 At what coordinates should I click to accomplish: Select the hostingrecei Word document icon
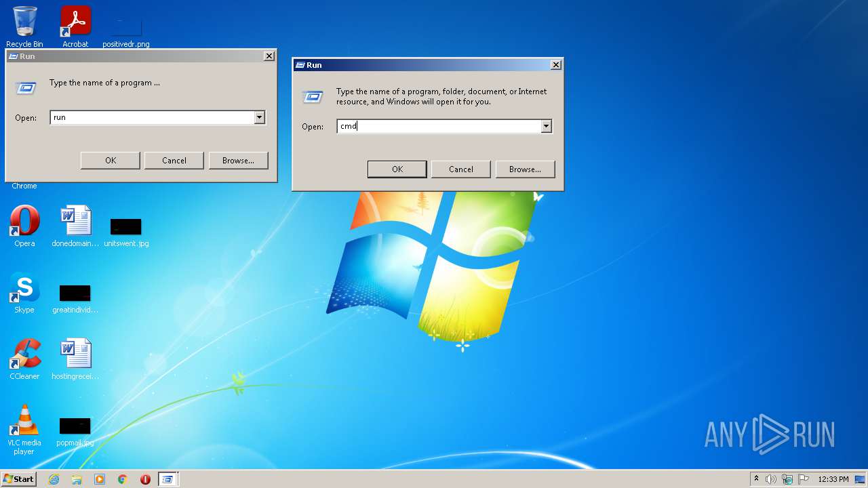75,359
